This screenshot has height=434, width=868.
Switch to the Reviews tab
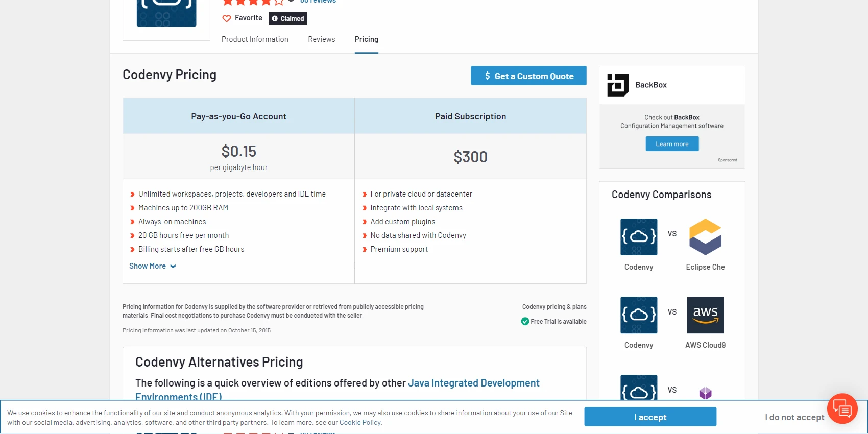pos(322,39)
